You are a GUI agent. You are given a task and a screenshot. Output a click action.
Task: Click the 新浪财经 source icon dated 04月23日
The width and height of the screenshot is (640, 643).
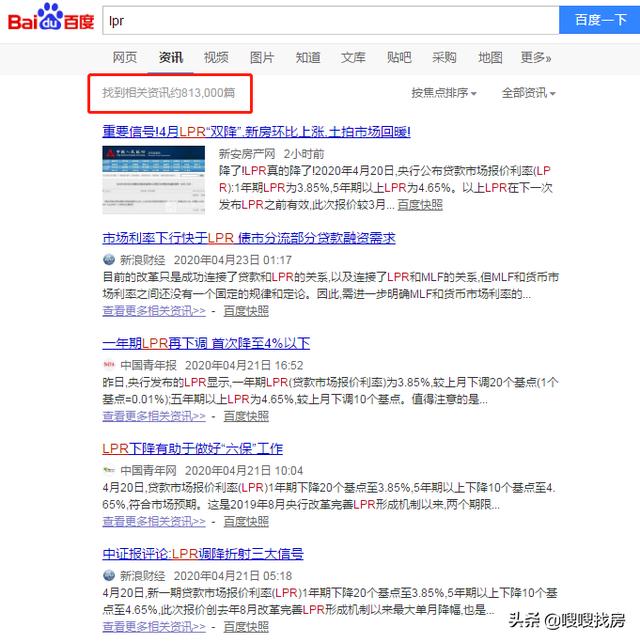pos(109,260)
